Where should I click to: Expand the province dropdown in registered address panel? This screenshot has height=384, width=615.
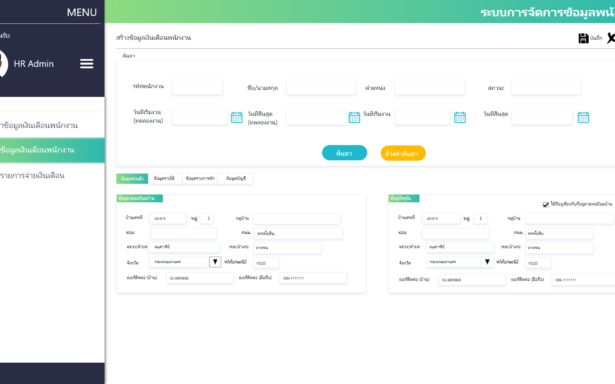pos(215,262)
